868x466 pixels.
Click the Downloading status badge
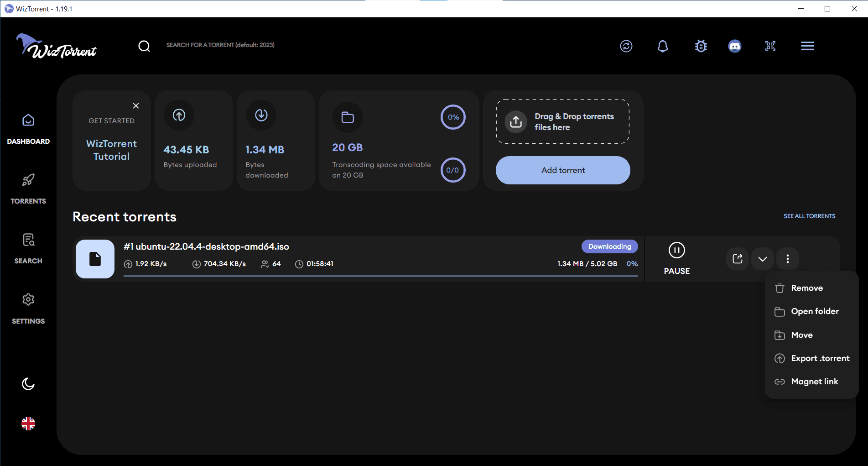click(610, 246)
